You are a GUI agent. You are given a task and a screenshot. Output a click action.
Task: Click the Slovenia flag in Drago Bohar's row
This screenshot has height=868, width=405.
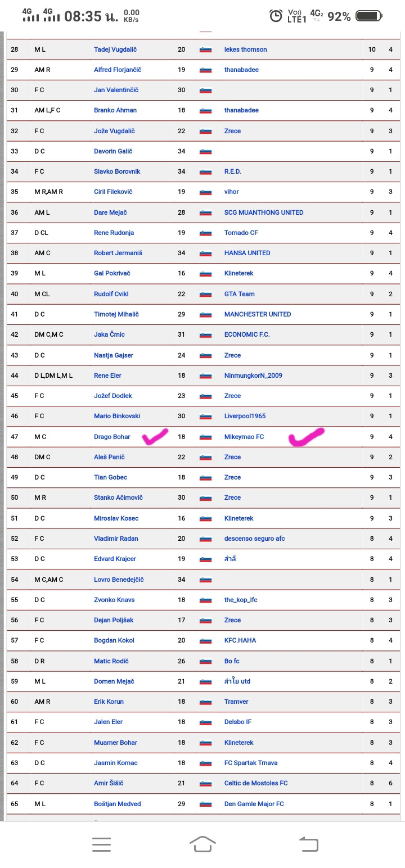point(205,437)
